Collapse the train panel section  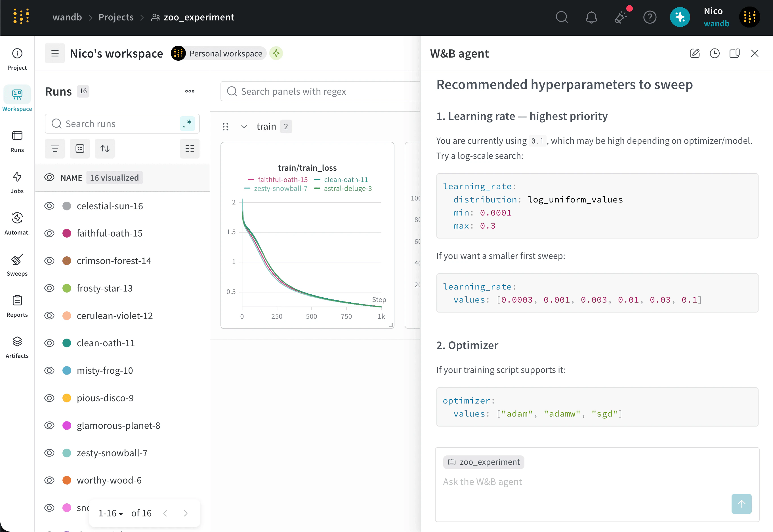coord(244,127)
